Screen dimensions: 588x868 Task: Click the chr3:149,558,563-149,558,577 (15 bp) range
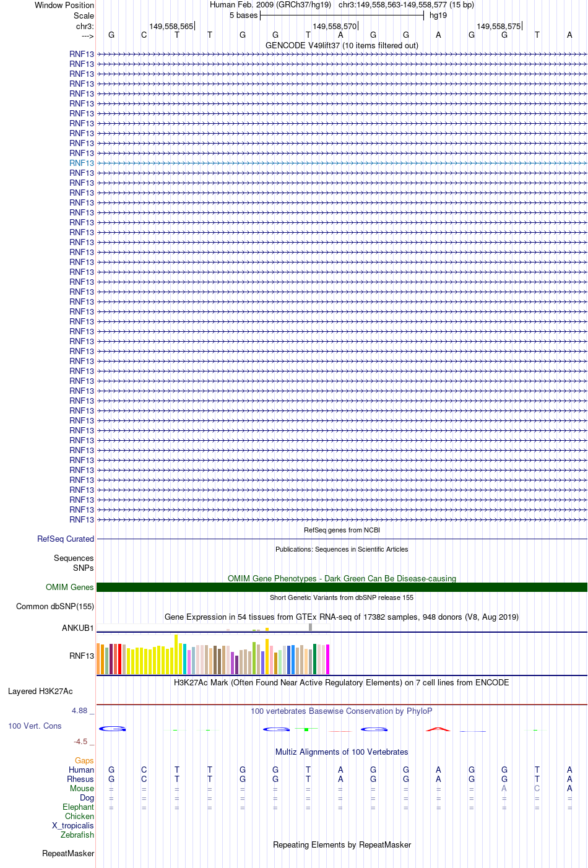pos(406,5)
